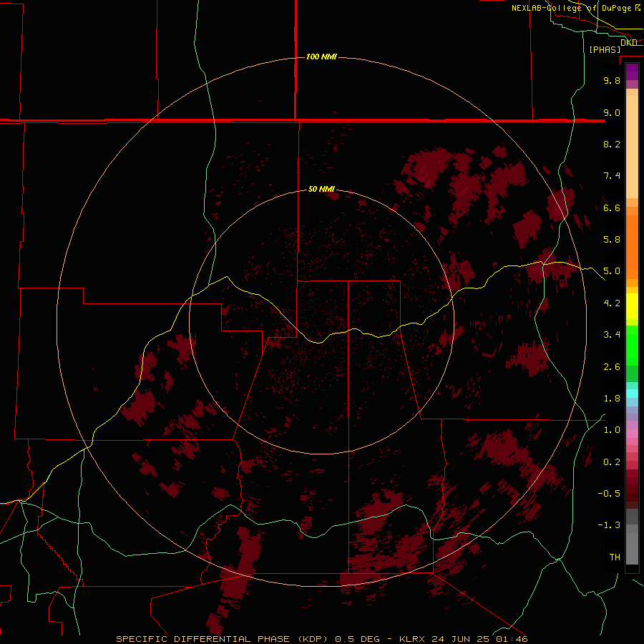Click the -0.5 value on color scale

tap(609, 494)
